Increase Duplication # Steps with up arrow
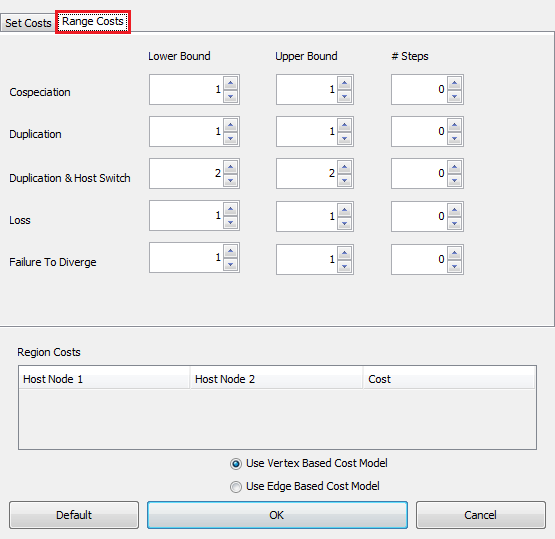555x539 pixels. click(454, 125)
